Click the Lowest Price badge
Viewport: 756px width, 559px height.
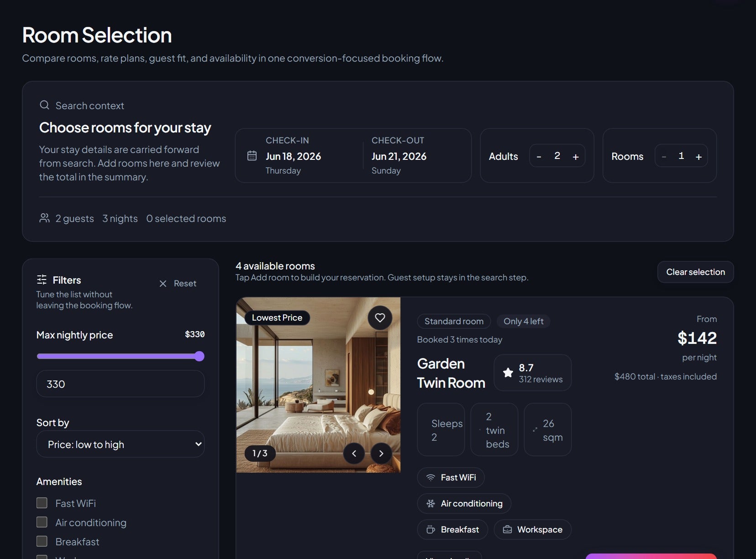click(277, 318)
